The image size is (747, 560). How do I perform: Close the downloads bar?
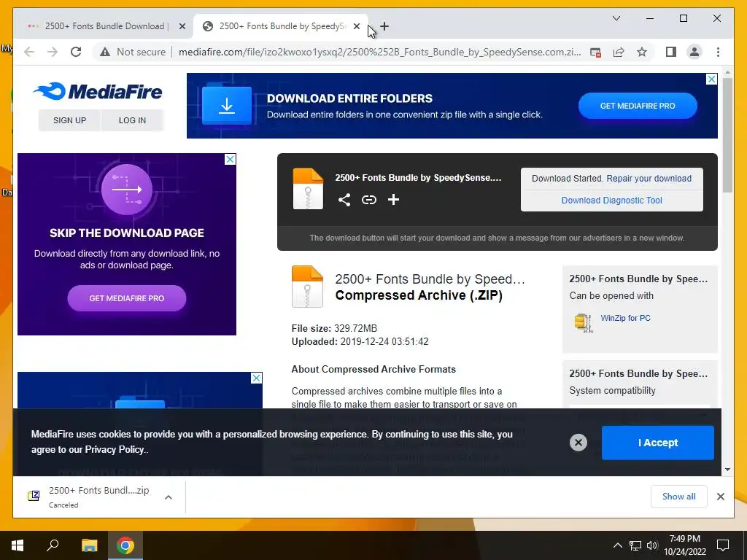tap(720, 497)
